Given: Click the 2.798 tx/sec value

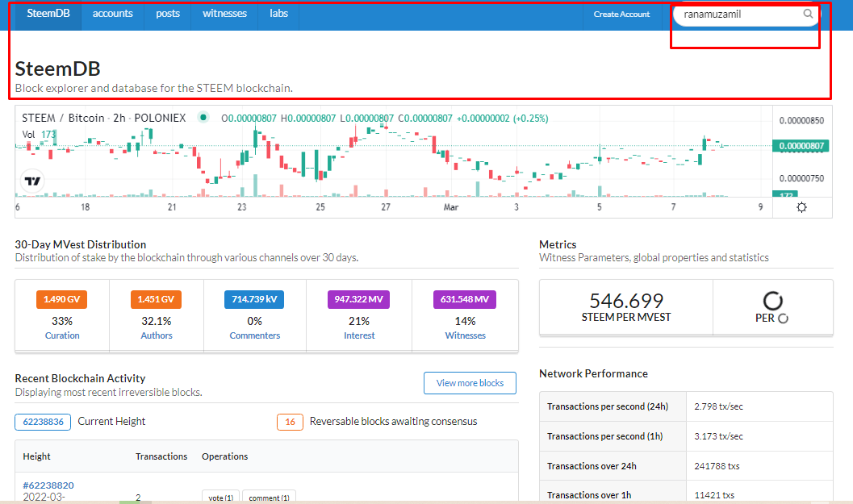Looking at the screenshot, I should click(x=718, y=406).
